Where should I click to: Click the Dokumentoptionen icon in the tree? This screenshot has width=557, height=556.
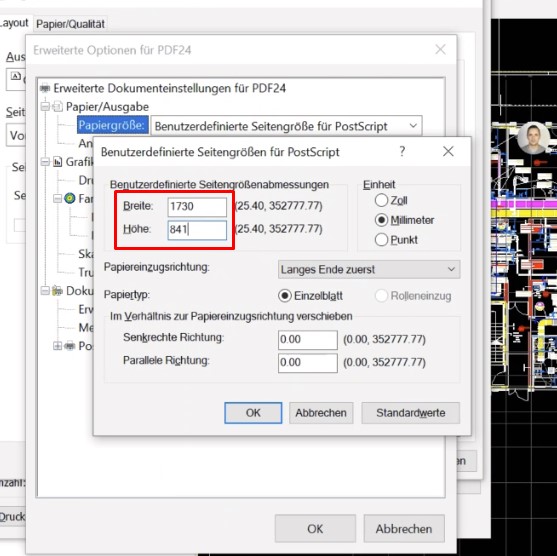coord(57,291)
